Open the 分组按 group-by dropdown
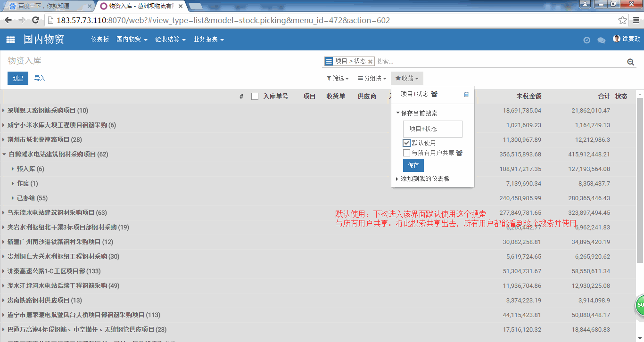 372,78
